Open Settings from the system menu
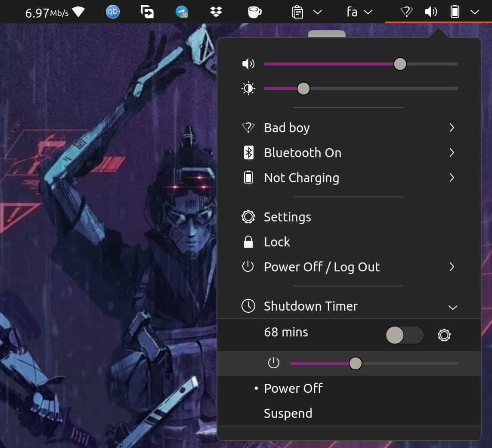 click(349, 217)
